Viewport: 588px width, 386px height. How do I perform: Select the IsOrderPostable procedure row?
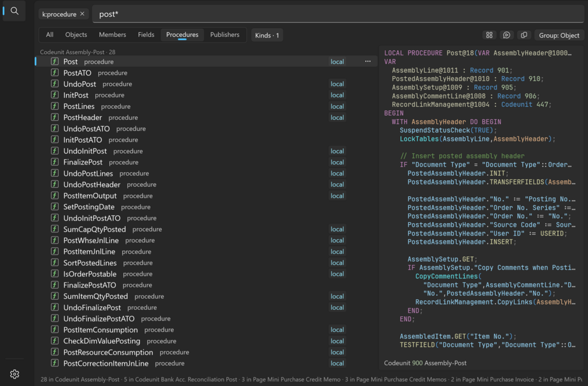[206, 274]
